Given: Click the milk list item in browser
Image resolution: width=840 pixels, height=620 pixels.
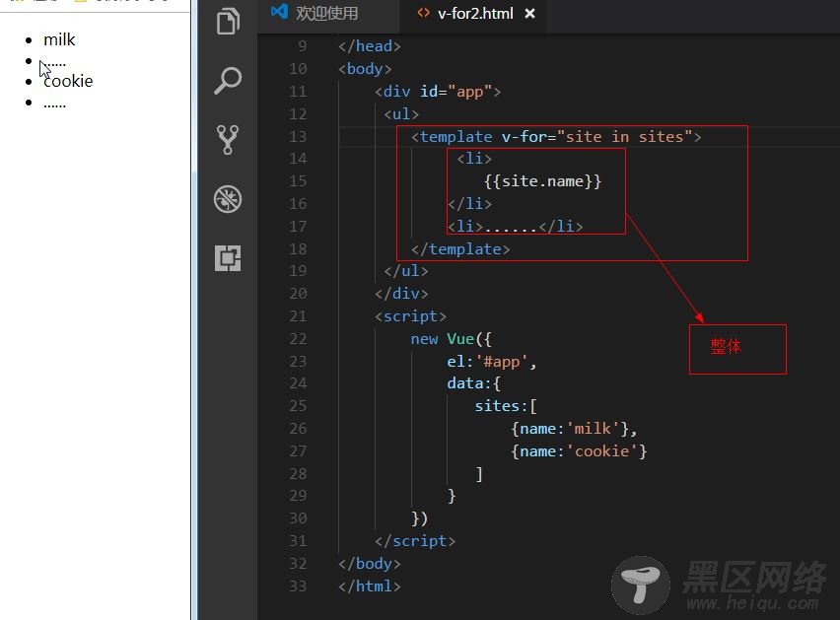Looking at the screenshot, I should click(x=59, y=39).
